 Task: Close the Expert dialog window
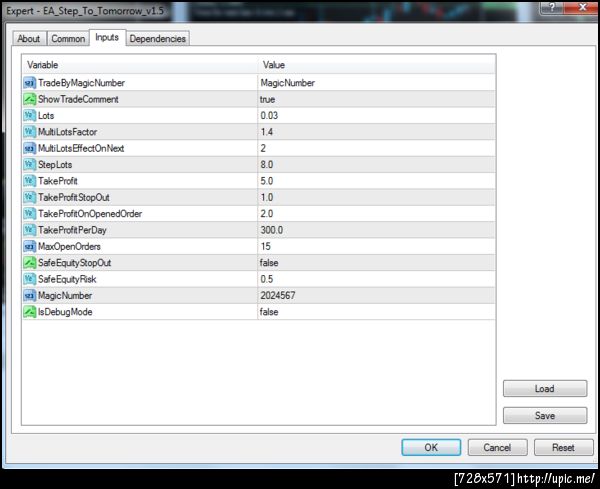coord(582,7)
